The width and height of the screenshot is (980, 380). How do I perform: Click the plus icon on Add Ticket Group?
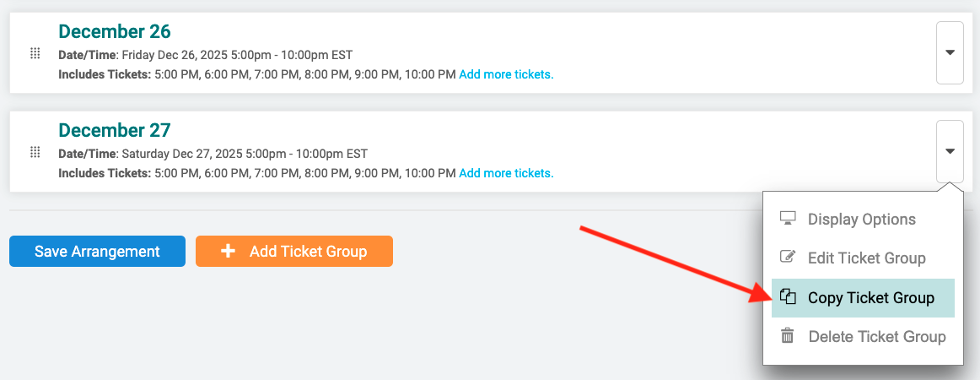click(x=228, y=251)
